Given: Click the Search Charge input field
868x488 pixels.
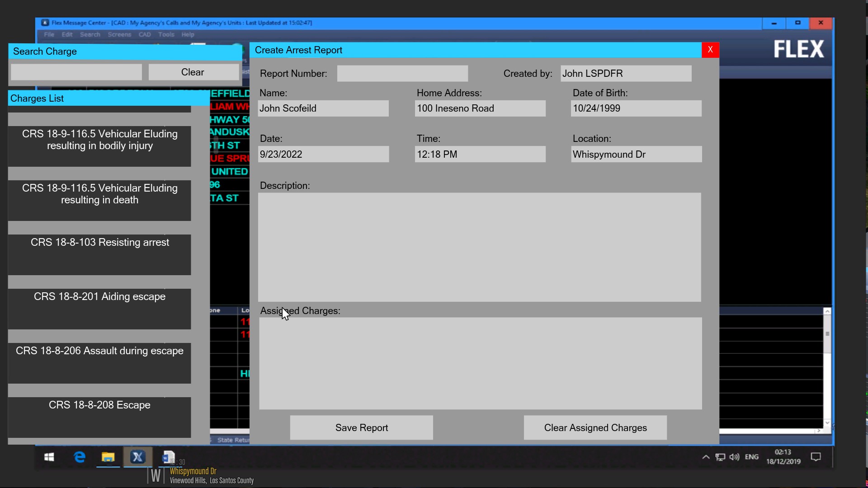Looking at the screenshot, I should [x=76, y=72].
